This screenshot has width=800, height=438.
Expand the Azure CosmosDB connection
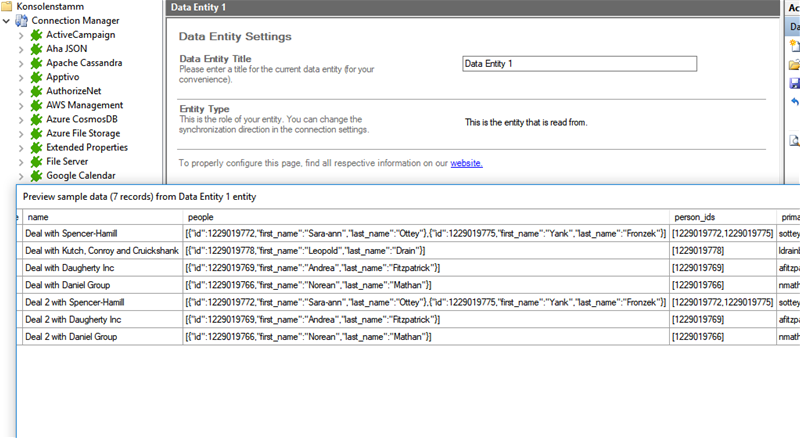(x=22, y=119)
